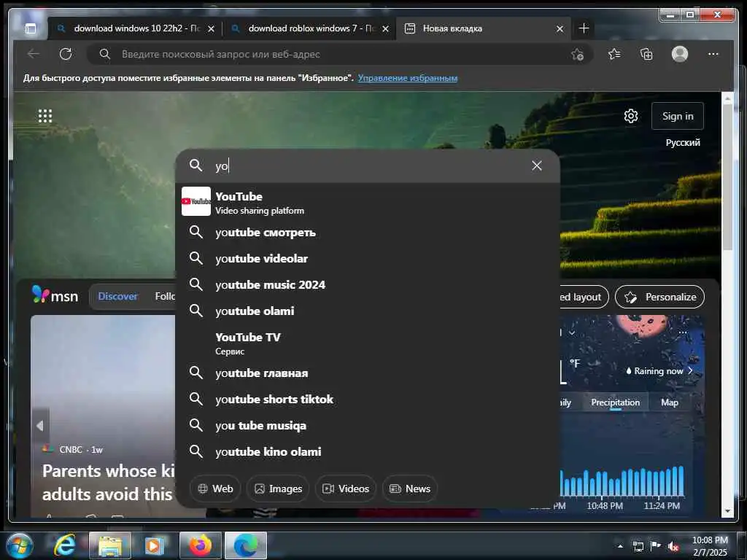Choose suggestion 'youtube olami'

[x=368, y=311]
